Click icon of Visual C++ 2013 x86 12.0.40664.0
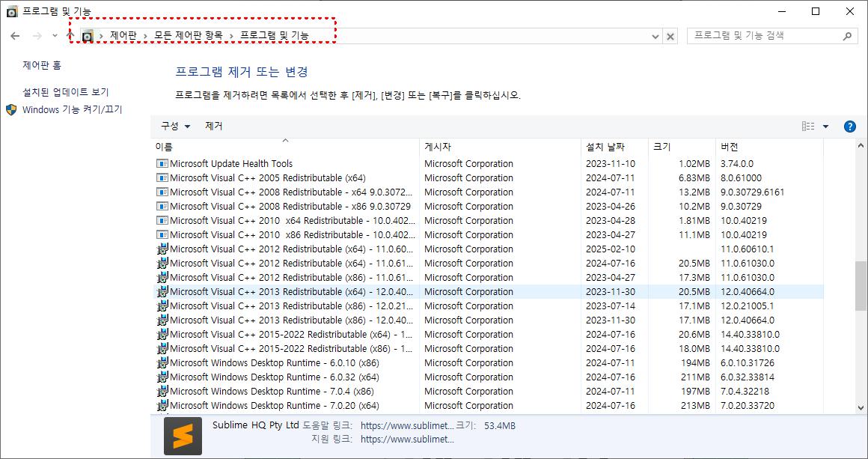This screenshot has width=868, height=459. pos(162,320)
